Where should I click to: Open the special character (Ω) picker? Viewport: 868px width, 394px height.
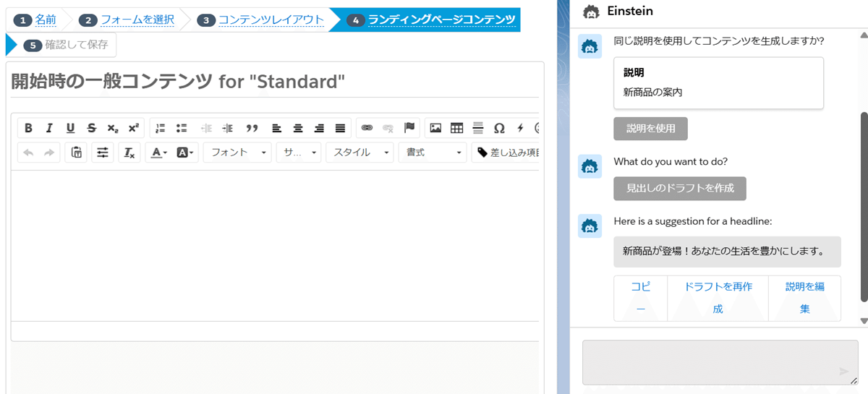pyautogui.click(x=499, y=128)
